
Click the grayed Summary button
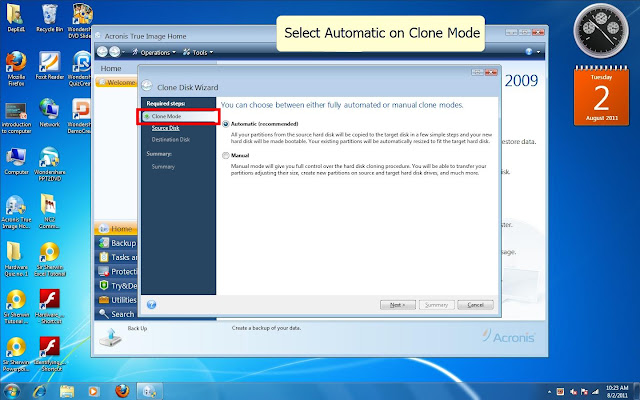pos(436,305)
